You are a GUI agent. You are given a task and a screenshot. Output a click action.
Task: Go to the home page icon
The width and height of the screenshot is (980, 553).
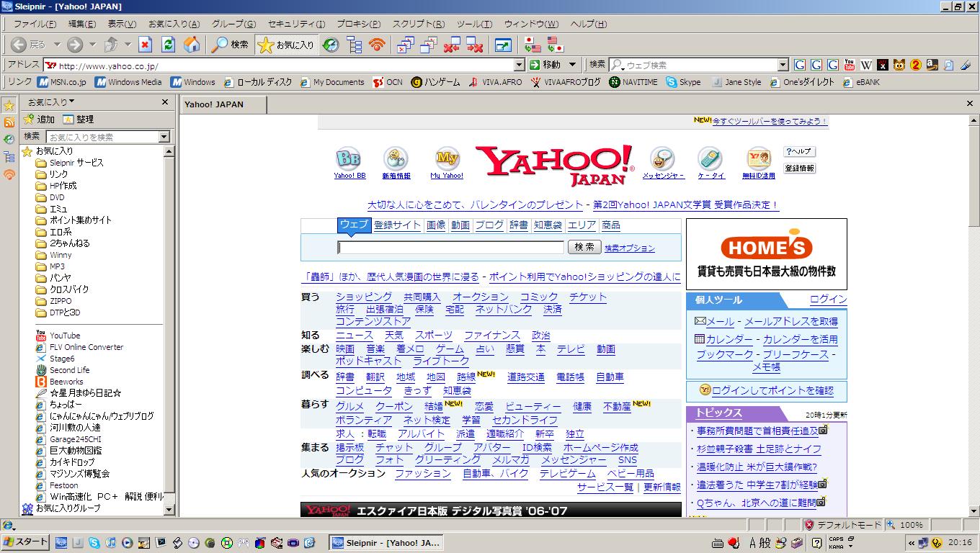click(x=191, y=45)
